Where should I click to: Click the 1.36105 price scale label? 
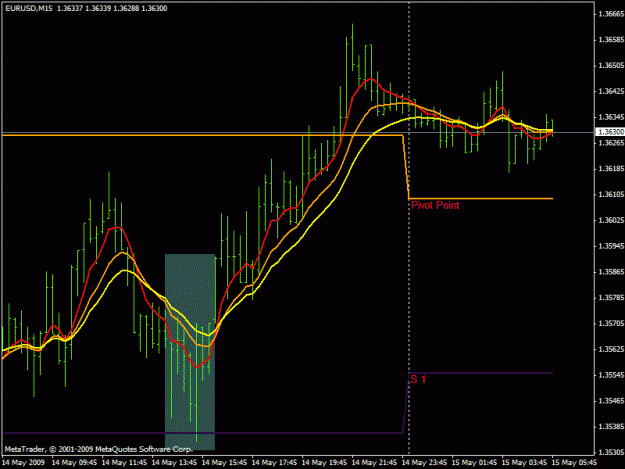click(611, 194)
